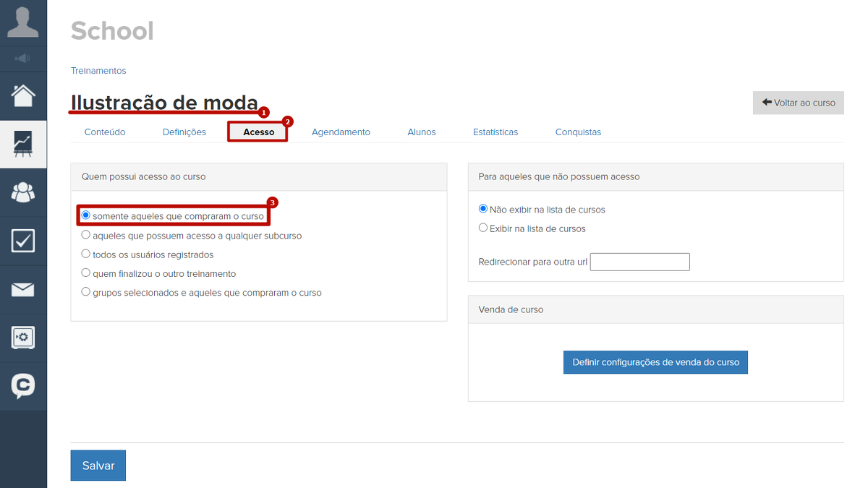This screenshot has height=488, width=868.
Task: Follow the Treinamentos breadcrumb link
Action: [x=98, y=71]
